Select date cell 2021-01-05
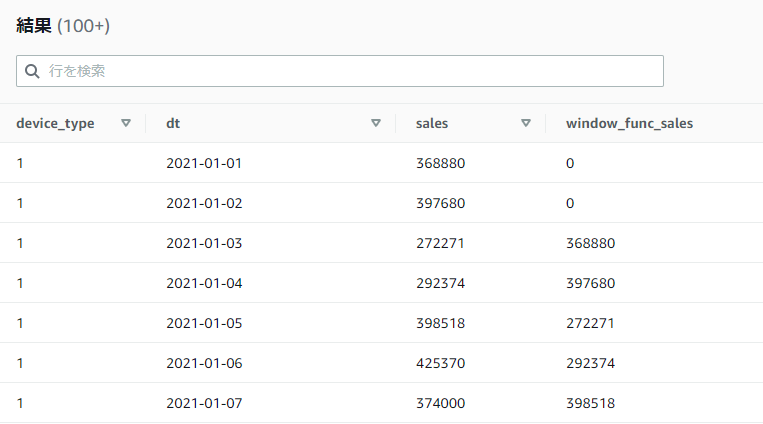763x424 pixels. coord(204,323)
